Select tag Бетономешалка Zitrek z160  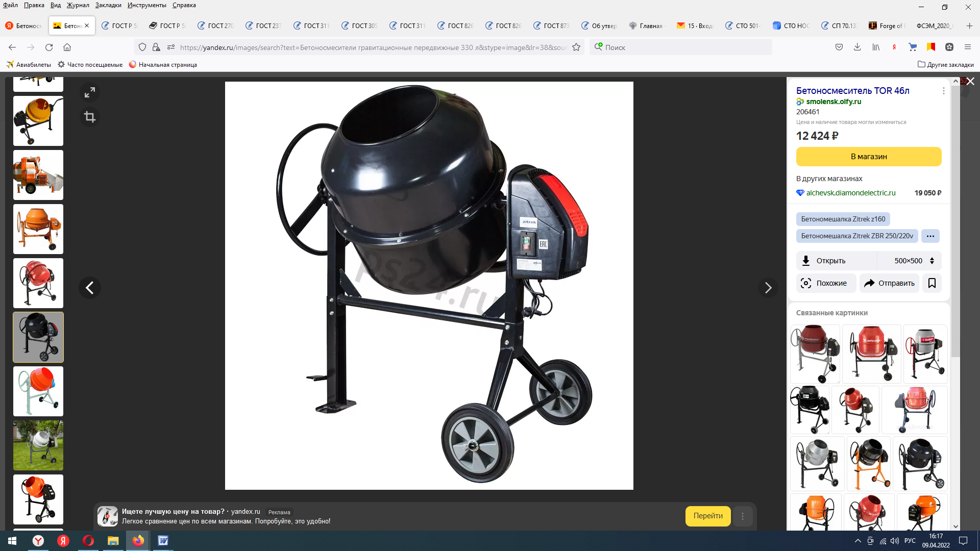pyautogui.click(x=843, y=219)
